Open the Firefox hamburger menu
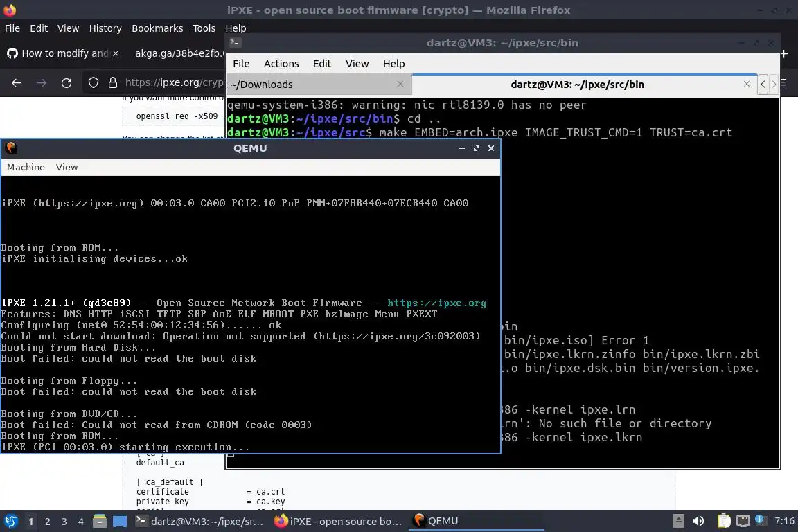 click(783, 82)
